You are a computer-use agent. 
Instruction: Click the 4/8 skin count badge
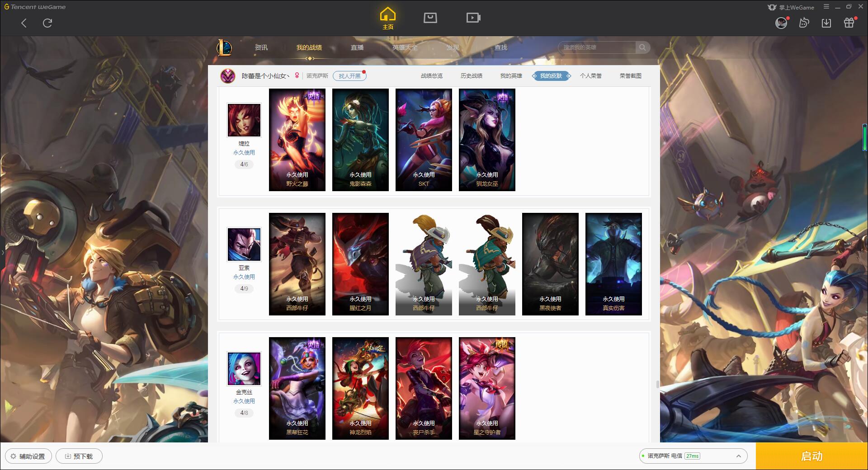[244, 413]
